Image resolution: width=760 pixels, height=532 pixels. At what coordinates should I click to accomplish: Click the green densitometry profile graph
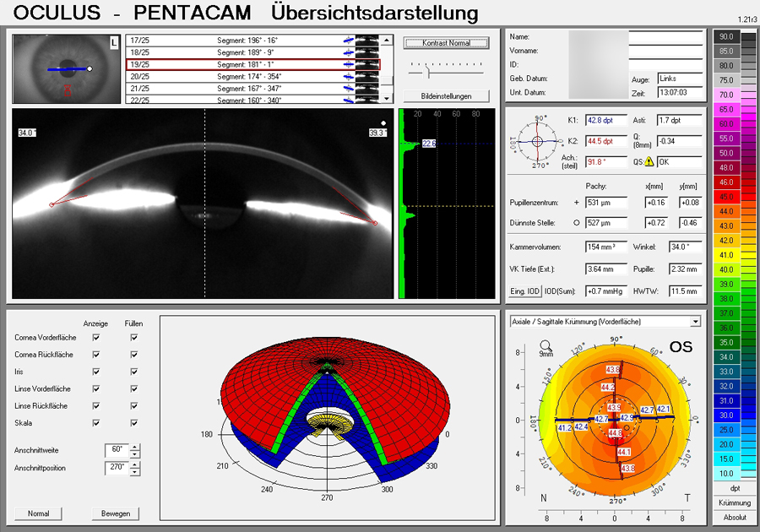446,203
